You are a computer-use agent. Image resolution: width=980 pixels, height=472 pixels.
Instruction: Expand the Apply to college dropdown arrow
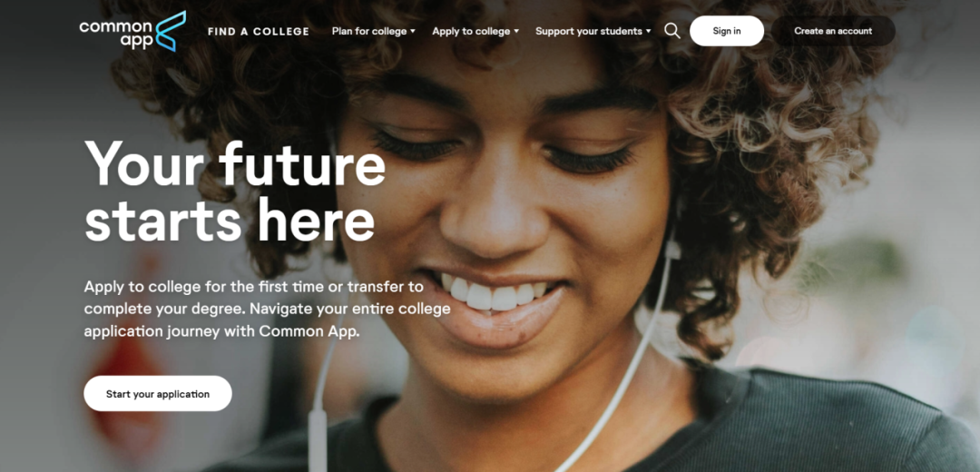coord(516,31)
